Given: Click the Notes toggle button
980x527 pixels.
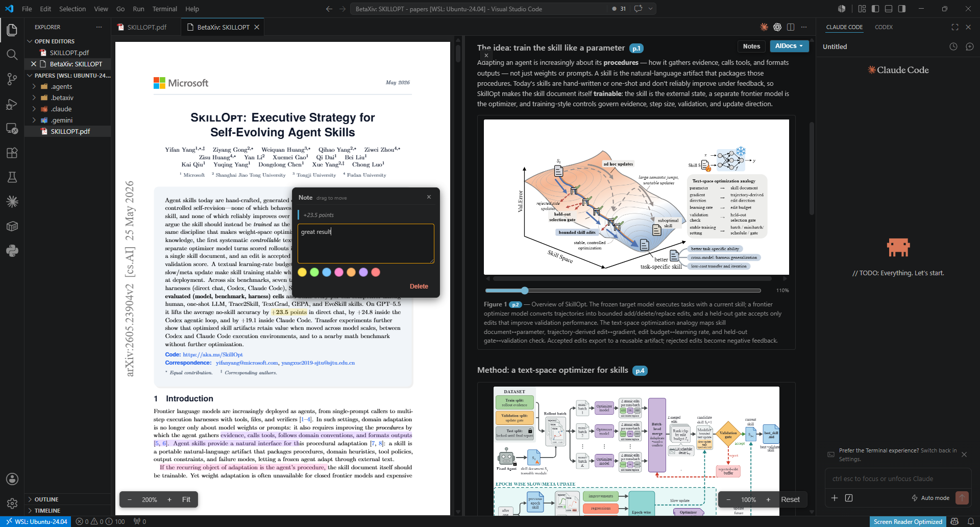Looking at the screenshot, I should (x=751, y=46).
